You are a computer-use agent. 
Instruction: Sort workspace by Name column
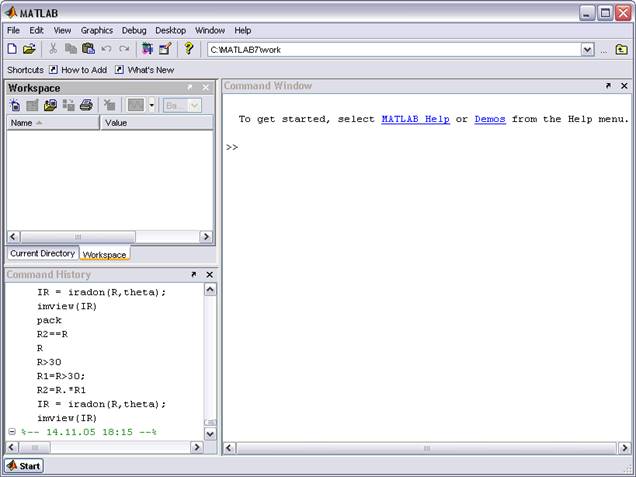(53, 122)
